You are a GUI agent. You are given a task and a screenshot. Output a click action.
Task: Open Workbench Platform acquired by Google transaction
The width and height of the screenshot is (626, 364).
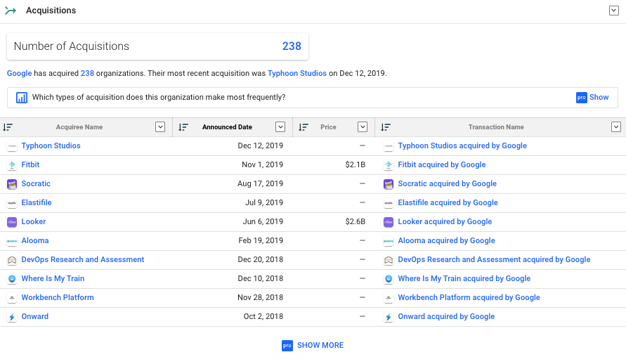(469, 297)
